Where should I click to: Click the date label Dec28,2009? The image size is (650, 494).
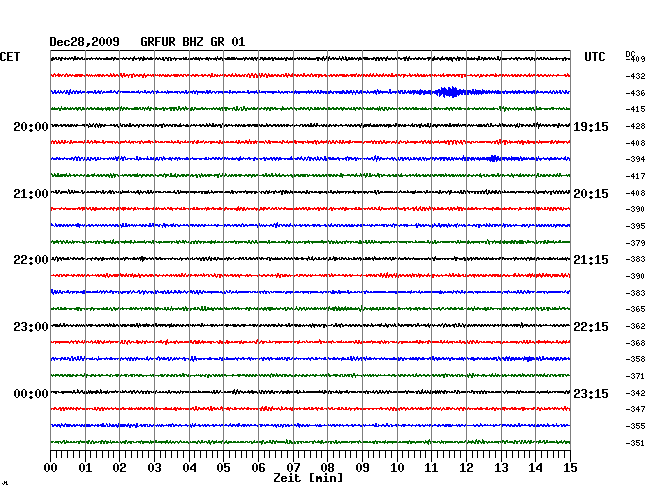84,42
